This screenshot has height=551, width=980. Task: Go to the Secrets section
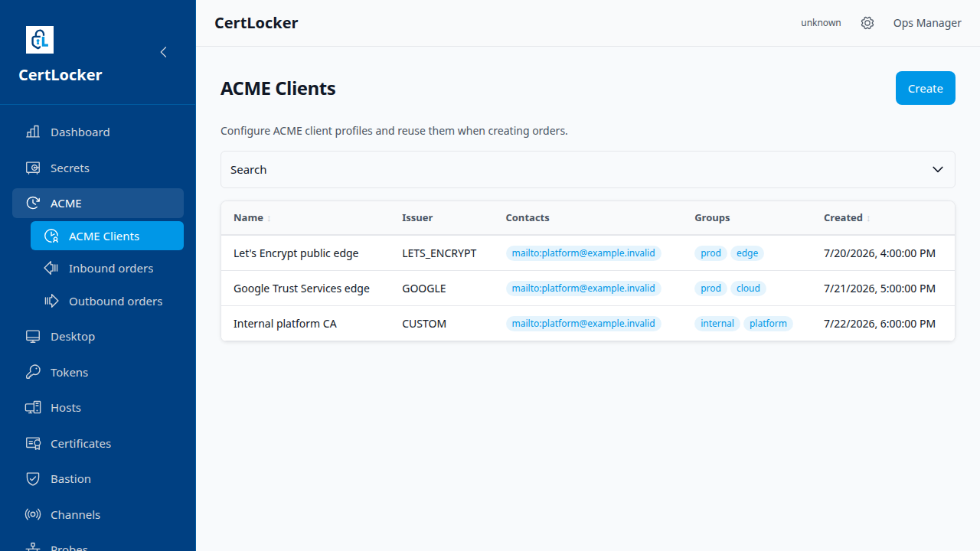98,168
